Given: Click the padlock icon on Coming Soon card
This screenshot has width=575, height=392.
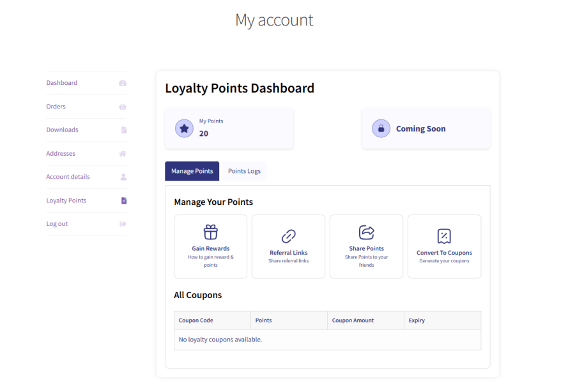Looking at the screenshot, I should click(x=381, y=128).
